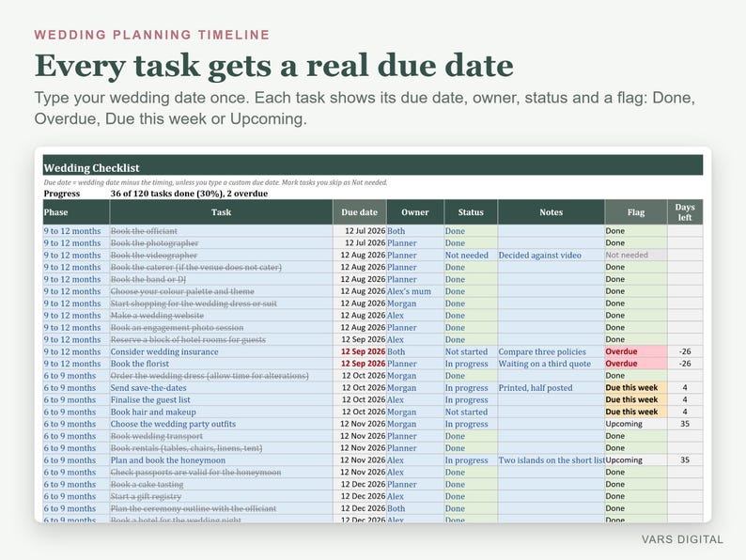Select the 'Consider wedding insurance' task
746x560 pixels.
221,351
